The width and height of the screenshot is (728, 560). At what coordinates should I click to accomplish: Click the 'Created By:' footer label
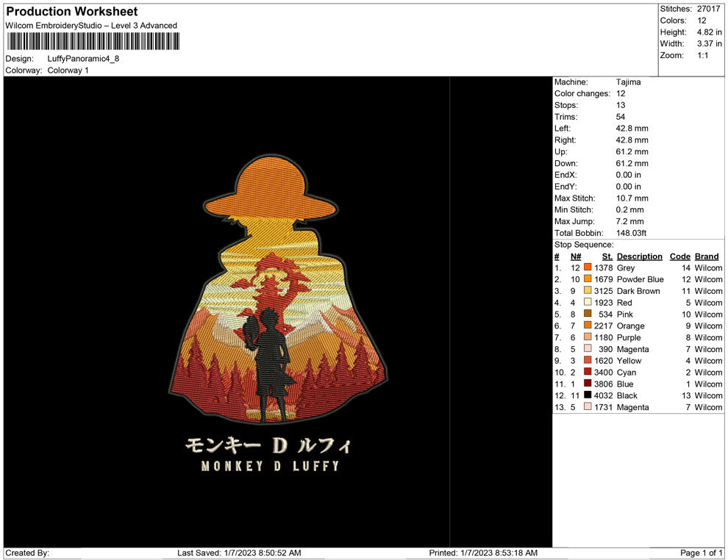(x=27, y=553)
